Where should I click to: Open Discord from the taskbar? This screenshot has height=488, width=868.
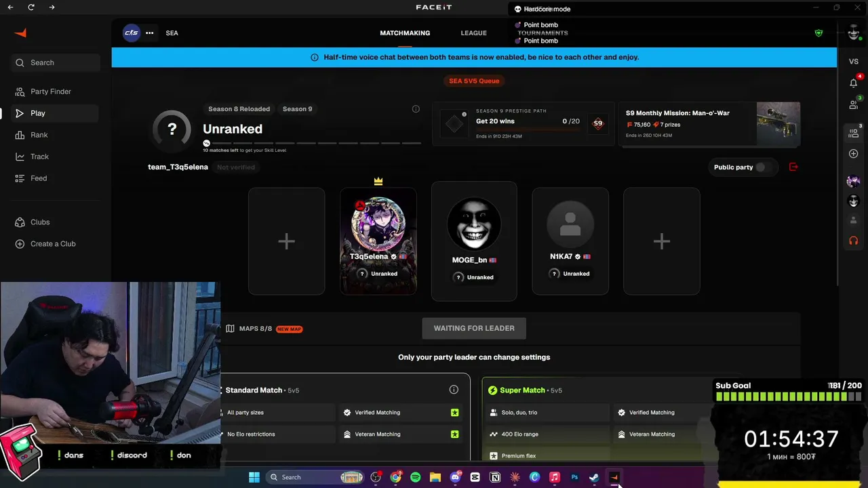[455, 477]
